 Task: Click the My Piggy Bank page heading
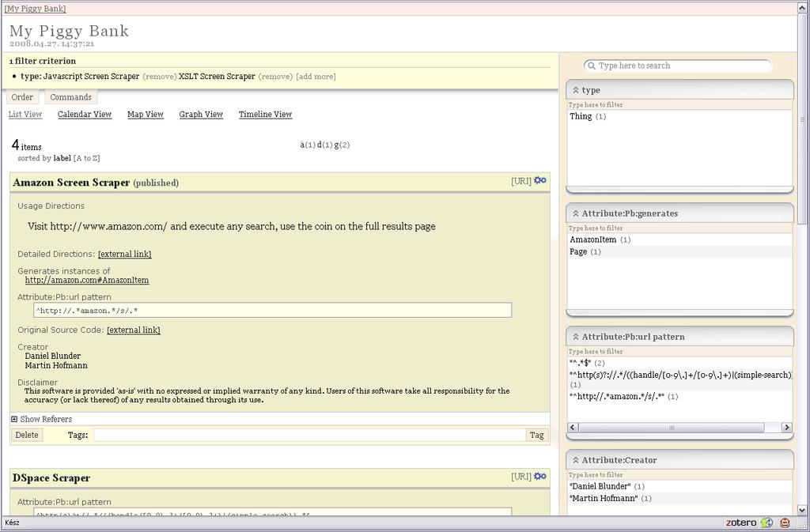pos(69,31)
